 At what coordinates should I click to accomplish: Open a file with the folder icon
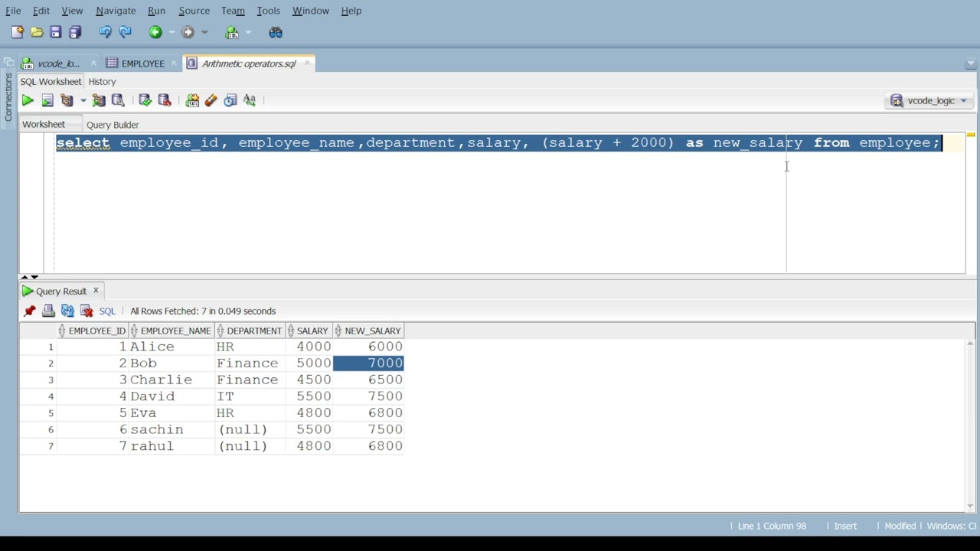pos(37,32)
